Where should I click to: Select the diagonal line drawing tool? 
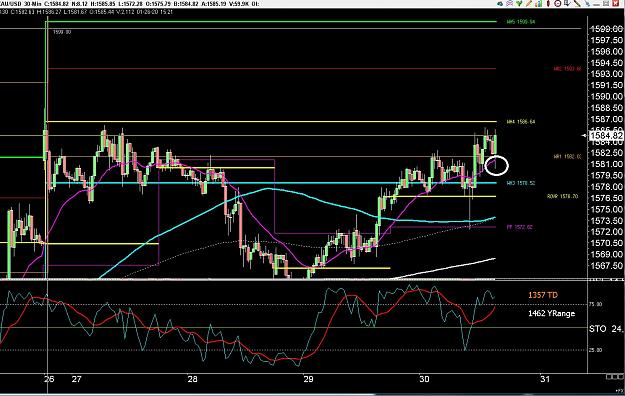[x=577, y=4]
